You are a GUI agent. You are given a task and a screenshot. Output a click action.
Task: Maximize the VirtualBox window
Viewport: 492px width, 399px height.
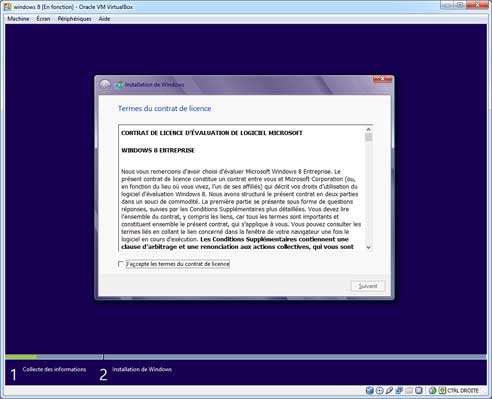coord(460,5)
